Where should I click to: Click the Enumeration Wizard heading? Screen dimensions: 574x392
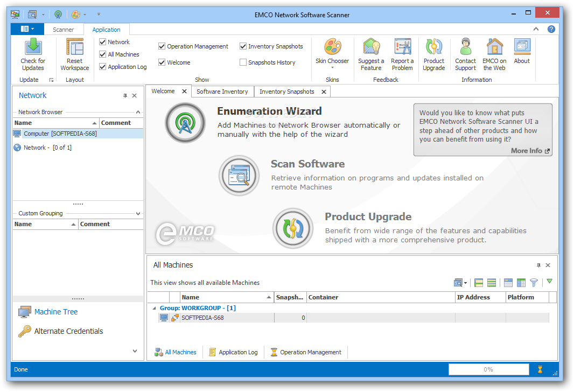pyautogui.click(x=269, y=111)
